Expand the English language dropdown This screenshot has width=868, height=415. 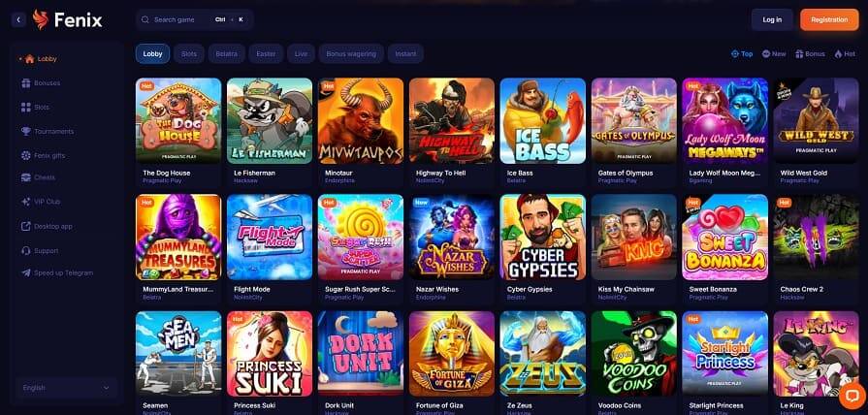pyautogui.click(x=66, y=388)
